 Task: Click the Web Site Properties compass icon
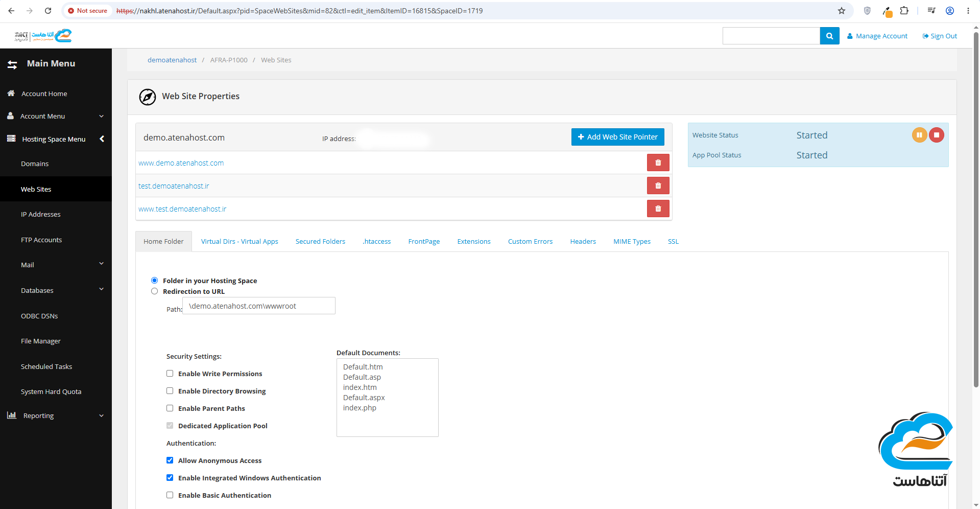tap(148, 97)
